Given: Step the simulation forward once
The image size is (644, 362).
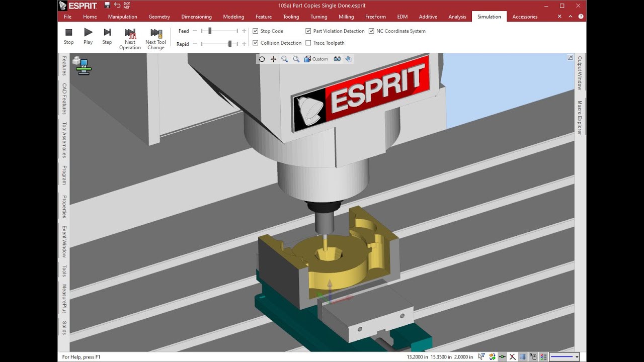Looking at the screenshot, I should pyautogui.click(x=107, y=37).
